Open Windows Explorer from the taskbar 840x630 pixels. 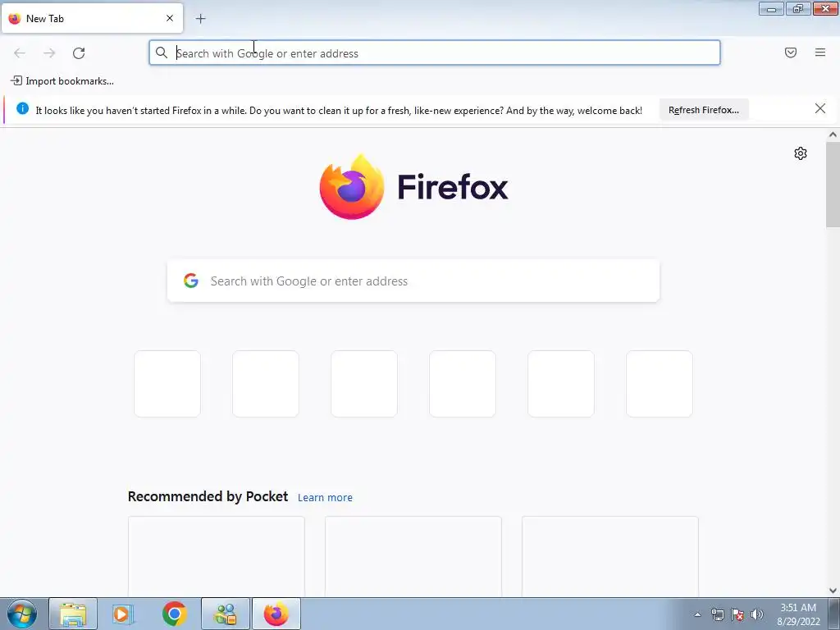click(x=73, y=614)
